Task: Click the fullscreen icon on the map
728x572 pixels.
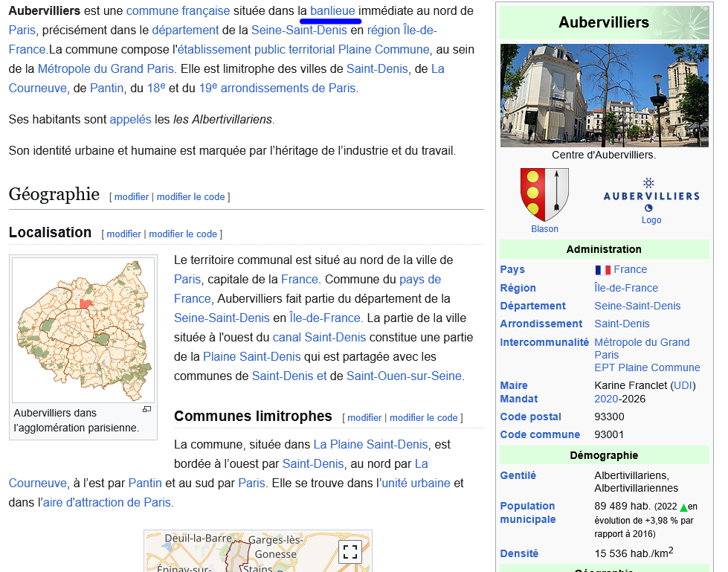Action: click(x=350, y=551)
